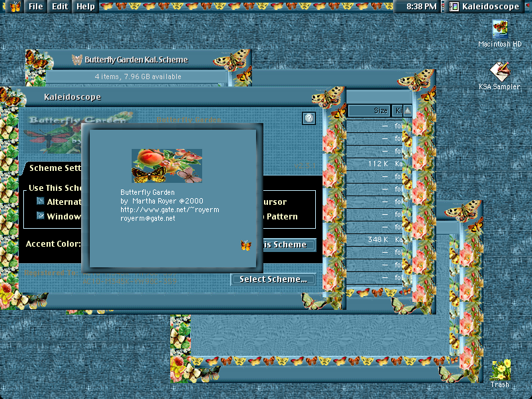Click the http://www.gate.net/~royerm address text
532x399 pixels.
(x=170, y=209)
